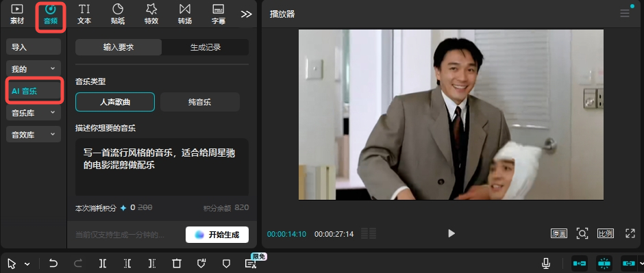644x273 pixels.
Task: Switch to the 生成记录 history tab
Action: (x=206, y=47)
